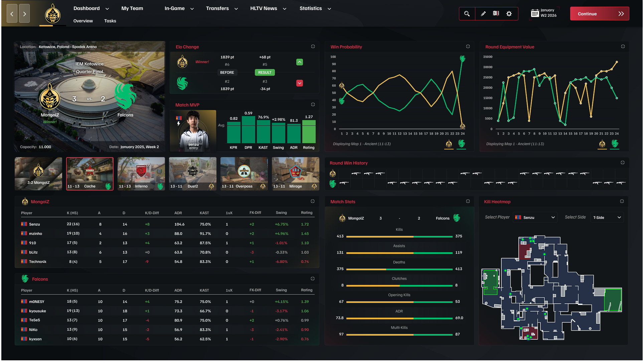The width and height of the screenshot is (644, 364).
Task: Open the contacts book icon near search
Action: (496, 14)
